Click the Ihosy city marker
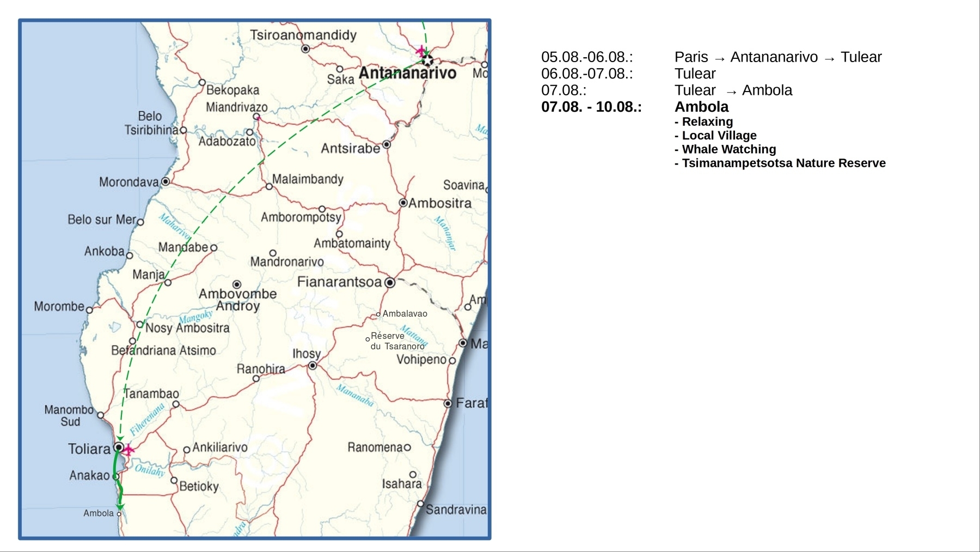 [x=313, y=366]
